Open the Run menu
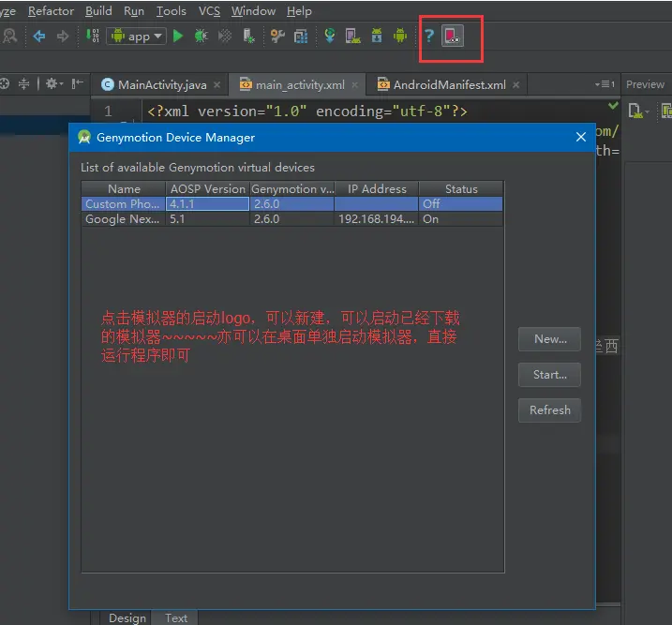This screenshot has width=672, height=625. point(134,11)
